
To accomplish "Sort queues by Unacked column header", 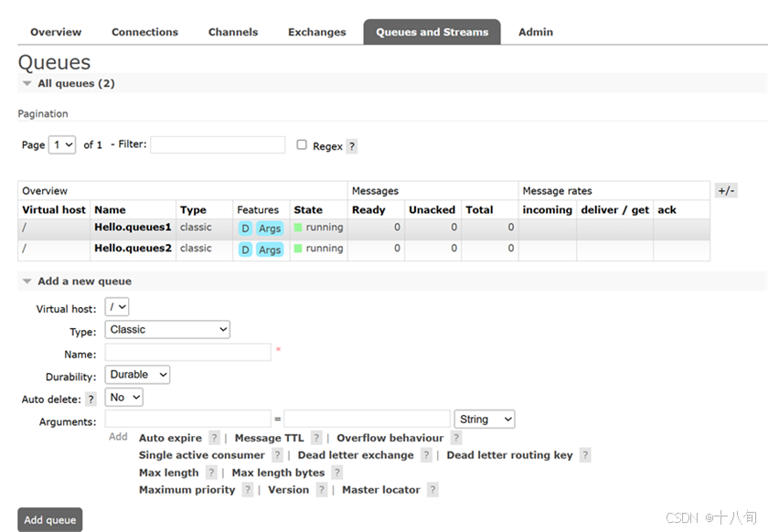I will click(x=432, y=209).
